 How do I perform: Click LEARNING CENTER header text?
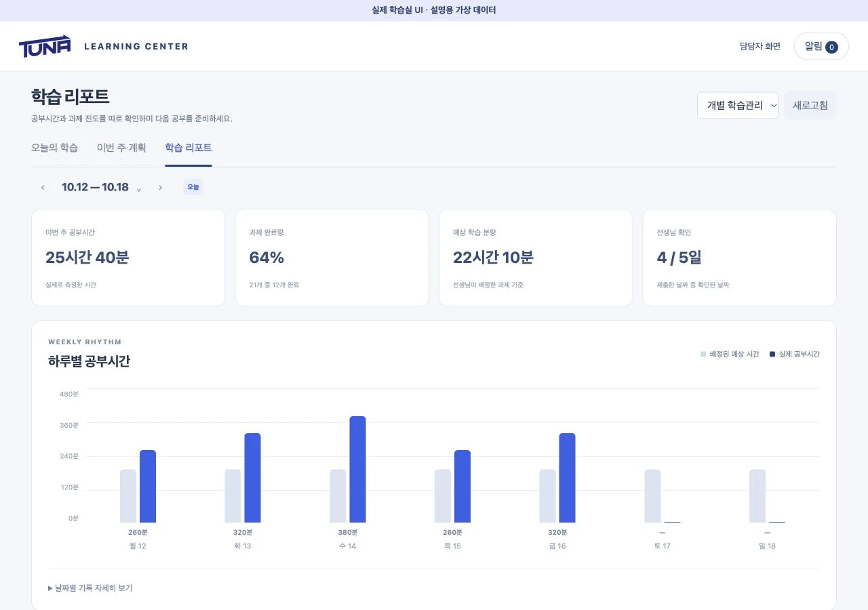click(136, 46)
